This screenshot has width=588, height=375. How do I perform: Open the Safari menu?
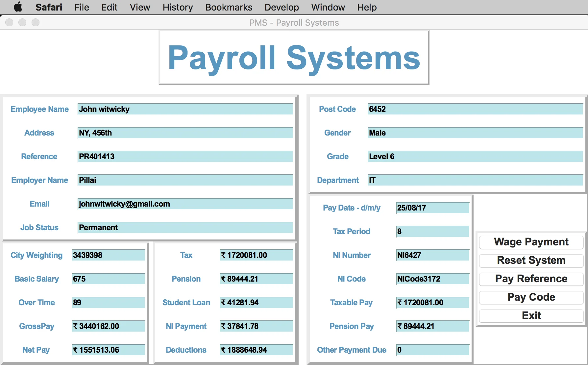[x=49, y=7]
